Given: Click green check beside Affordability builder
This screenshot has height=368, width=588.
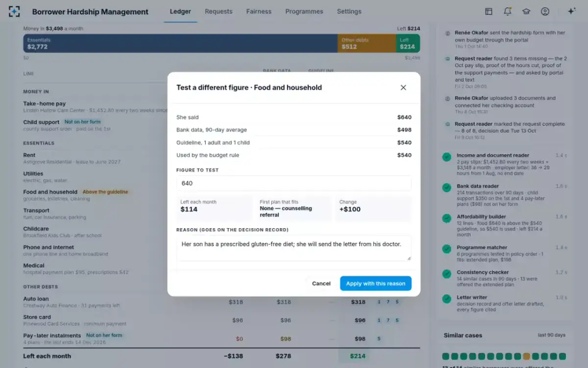Looking at the screenshot, I should point(446,218).
